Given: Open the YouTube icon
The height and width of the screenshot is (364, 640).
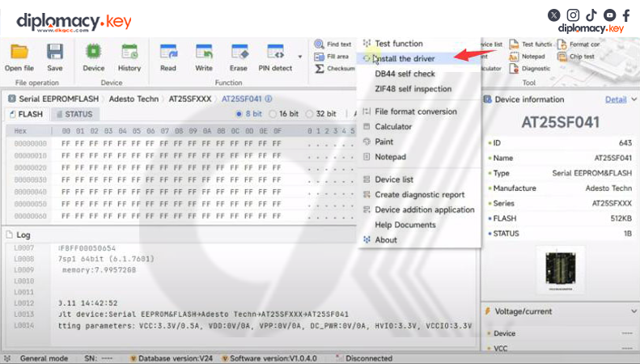Looking at the screenshot, I should pyautogui.click(x=609, y=15).
